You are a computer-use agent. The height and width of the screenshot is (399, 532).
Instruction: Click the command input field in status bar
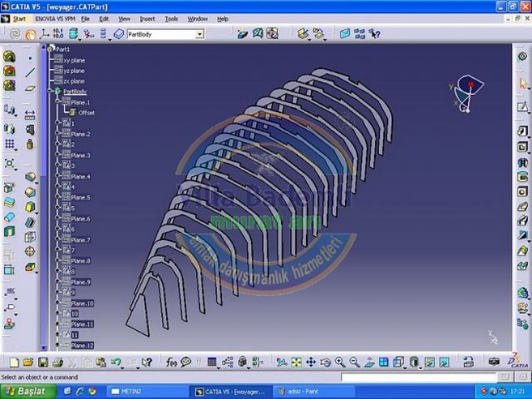click(x=419, y=377)
